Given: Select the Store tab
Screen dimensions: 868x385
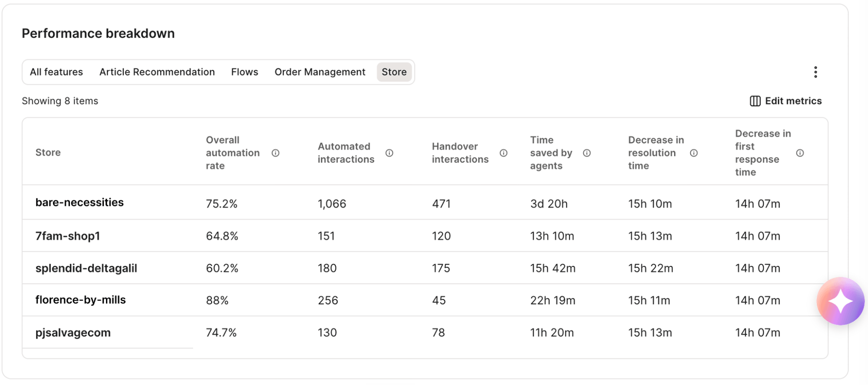Looking at the screenshot, I should click(394, 72).
